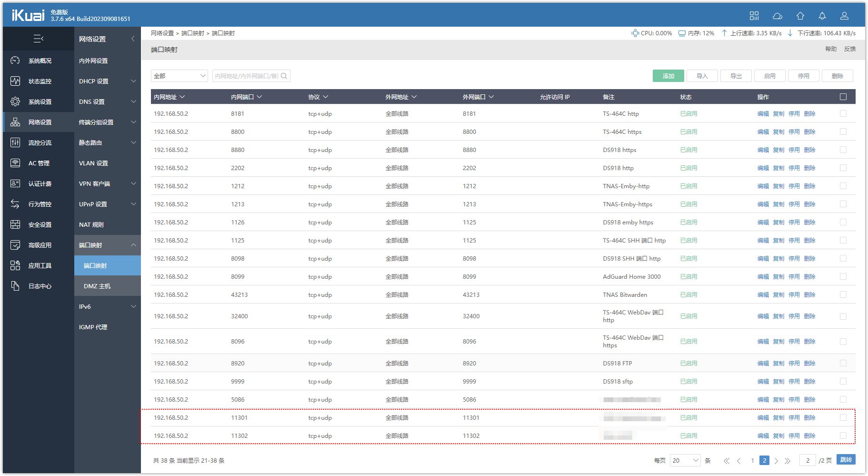868x476 pixels.
Task: Click the 认证计费 icon
Action: [x=15, y=183]
